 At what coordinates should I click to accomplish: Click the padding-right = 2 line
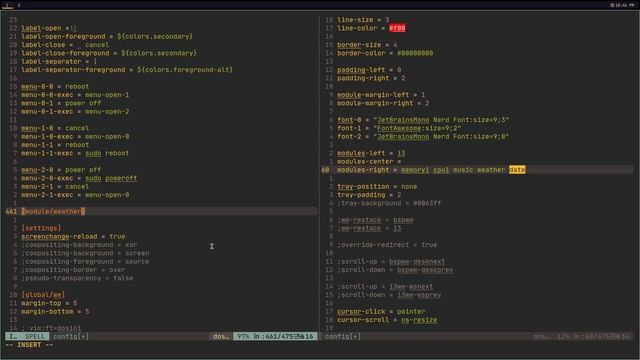click(x=371, y=78)
